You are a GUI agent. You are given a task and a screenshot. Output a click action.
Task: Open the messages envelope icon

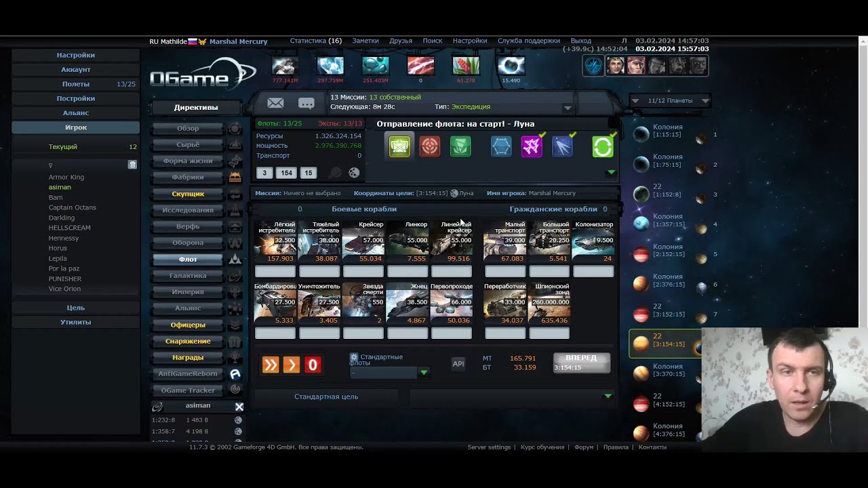pos(275,103)
